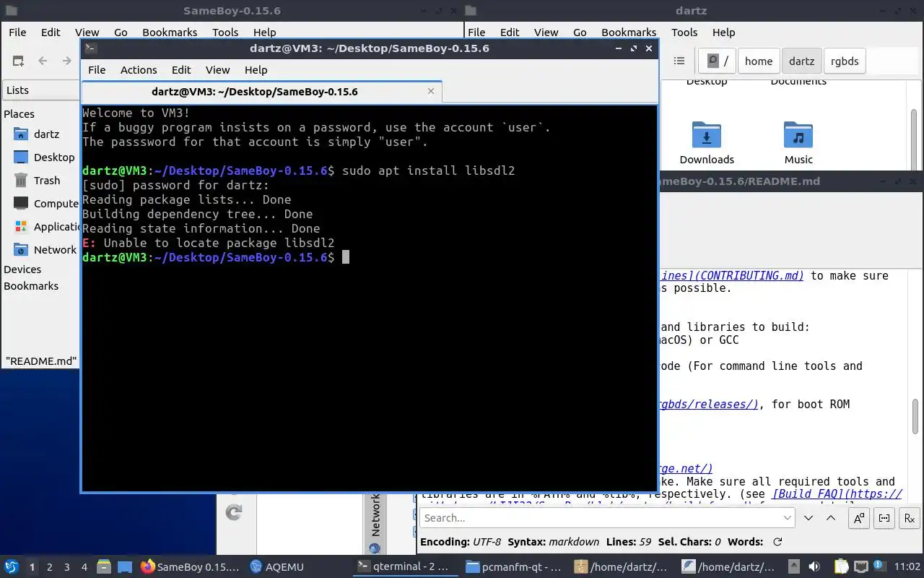The image size is (924, 578).
Task: Click the README editor vertical scrollbar
Action: click(x=915, y=416)
